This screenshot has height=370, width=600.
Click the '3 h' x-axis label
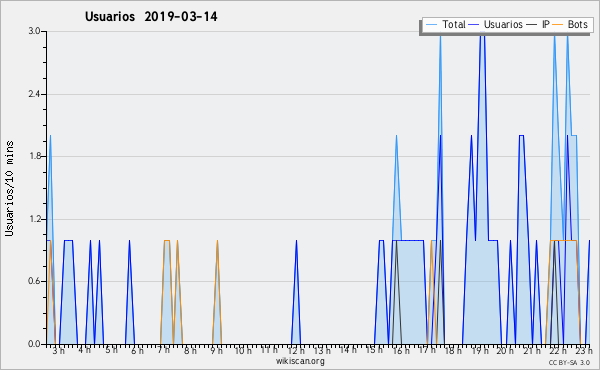(x=59, y=351)
